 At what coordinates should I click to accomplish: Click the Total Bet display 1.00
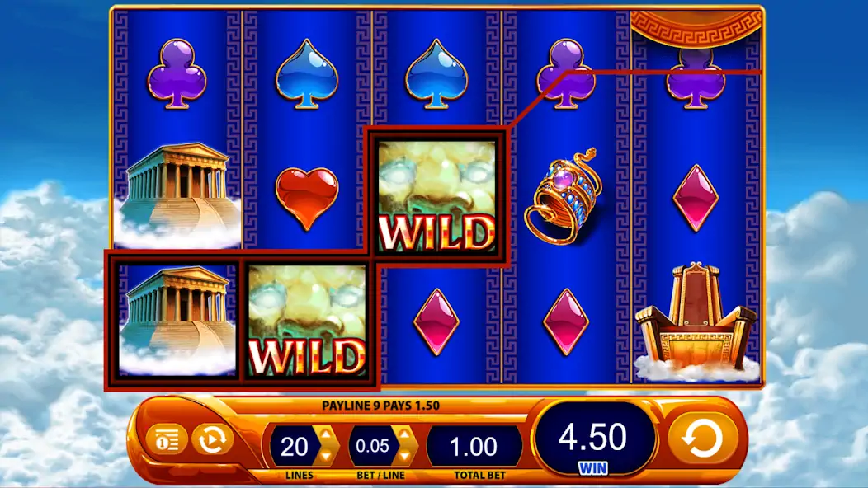point(474,447)
